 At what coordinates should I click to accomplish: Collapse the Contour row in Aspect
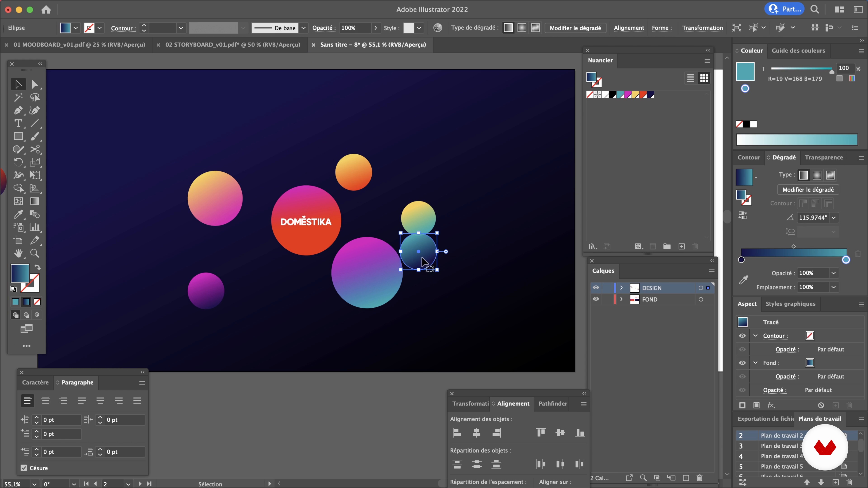(x=755, y=336)
